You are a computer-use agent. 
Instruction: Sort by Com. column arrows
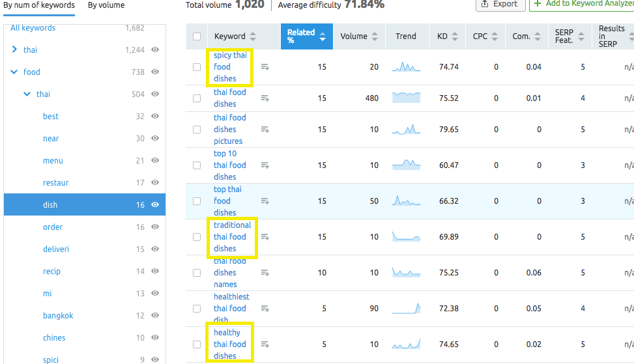point(538,36)
